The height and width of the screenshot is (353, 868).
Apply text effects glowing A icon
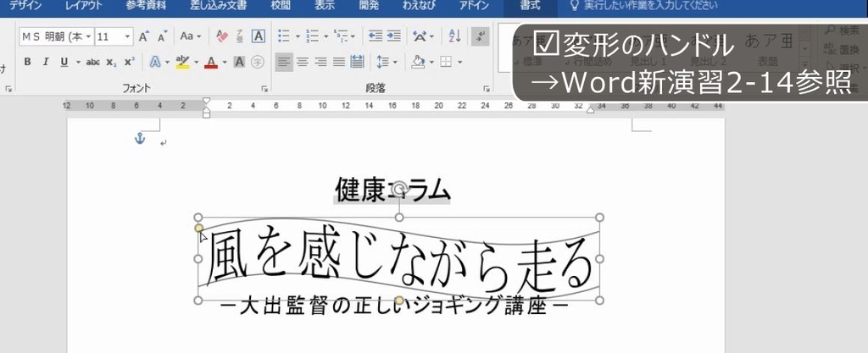point(156,62)
